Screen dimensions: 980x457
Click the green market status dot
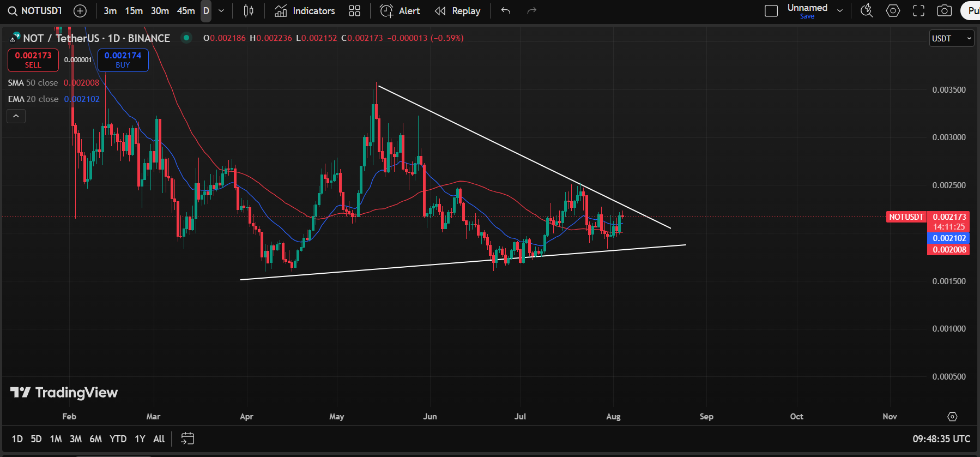tap(186, 38)
